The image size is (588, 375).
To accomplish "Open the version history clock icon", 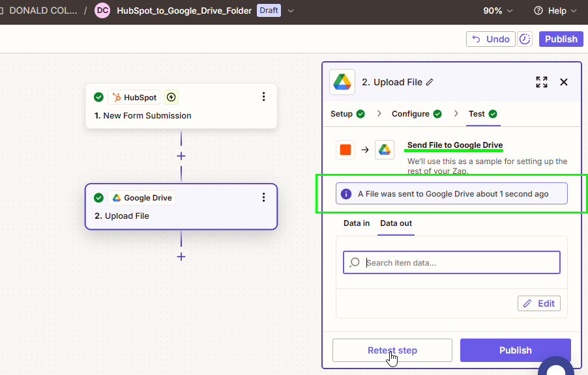I will point(525,39).
